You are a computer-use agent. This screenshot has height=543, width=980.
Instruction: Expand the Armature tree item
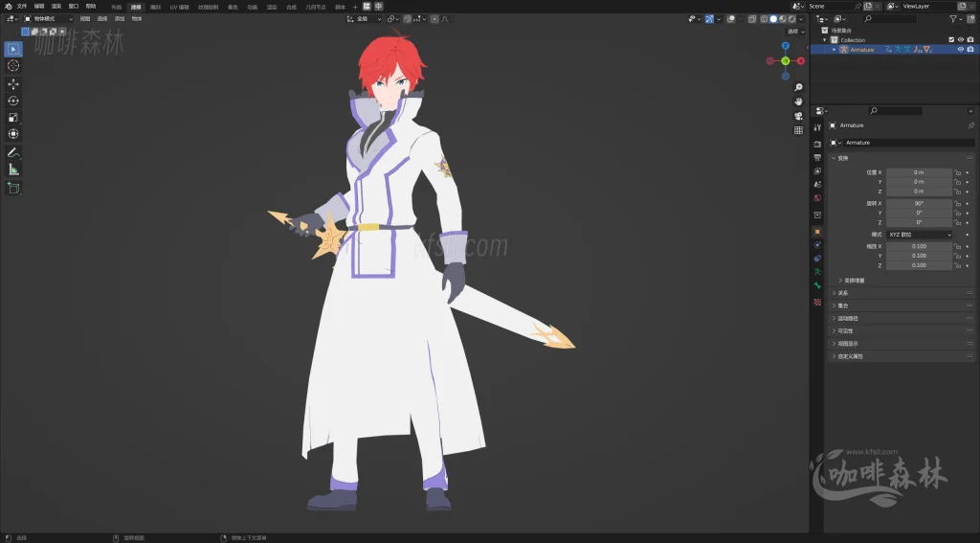(x=835, y=50)
